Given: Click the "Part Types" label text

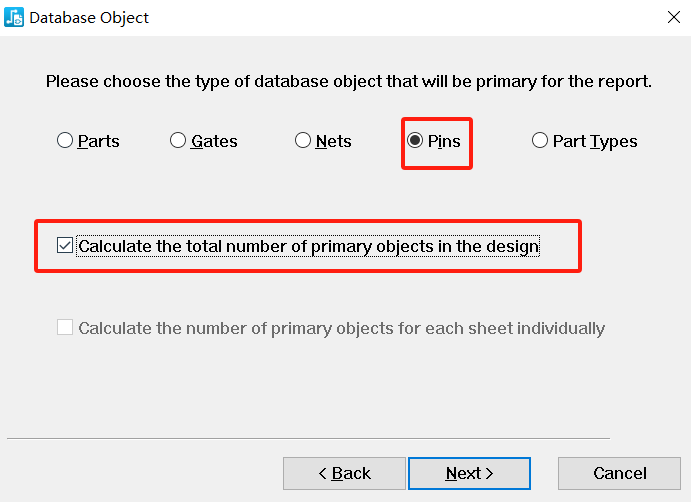Looking at the screenshot, I should (x=595, y=142).
